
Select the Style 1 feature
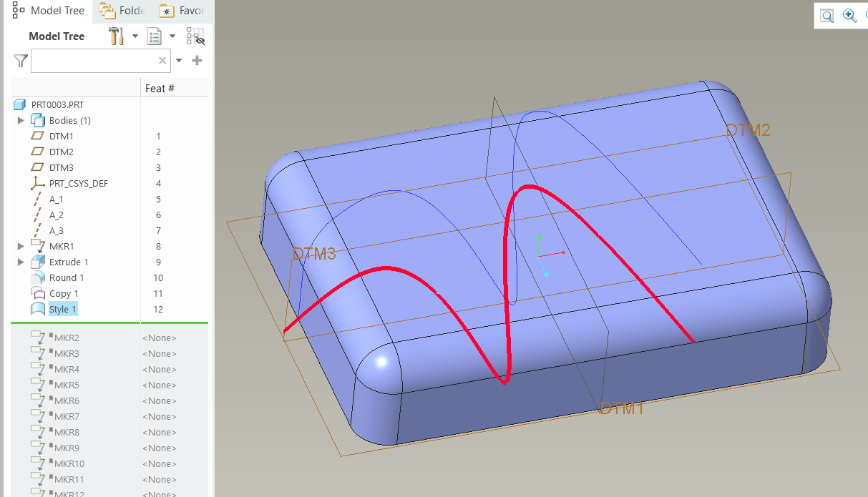[63, 309]
